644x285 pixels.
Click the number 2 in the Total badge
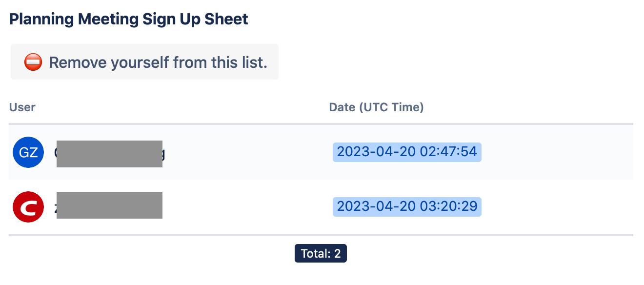pos(337,253)
